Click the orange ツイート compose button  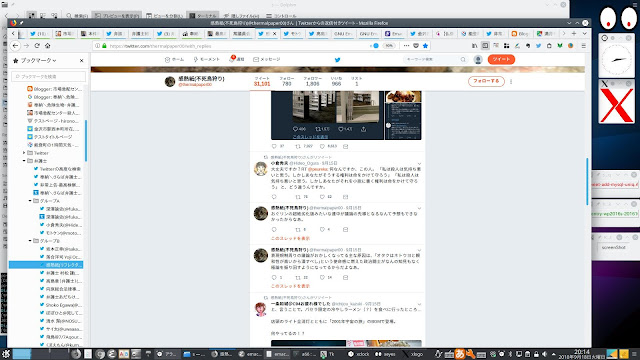pyautogui.click(x=501, y=60)
